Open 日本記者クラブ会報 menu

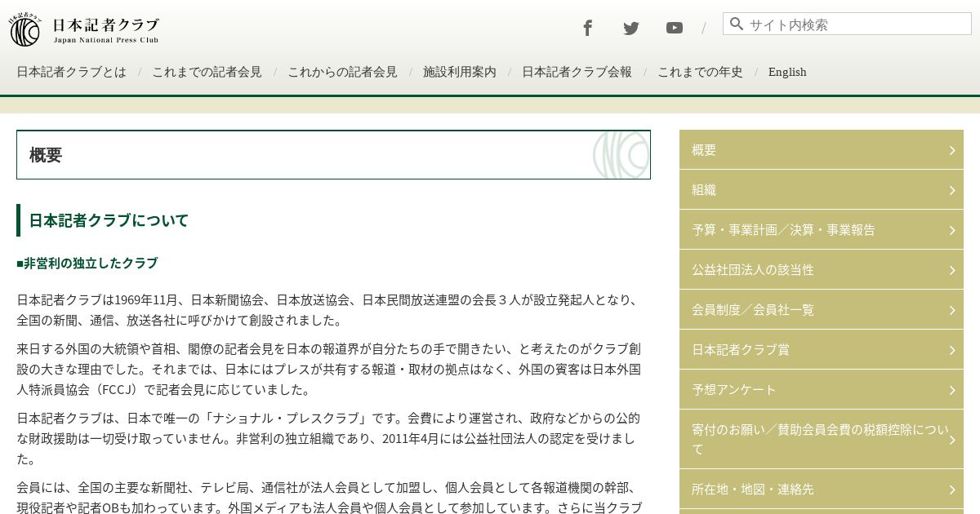pyautogui.click(x=577, y=72)
